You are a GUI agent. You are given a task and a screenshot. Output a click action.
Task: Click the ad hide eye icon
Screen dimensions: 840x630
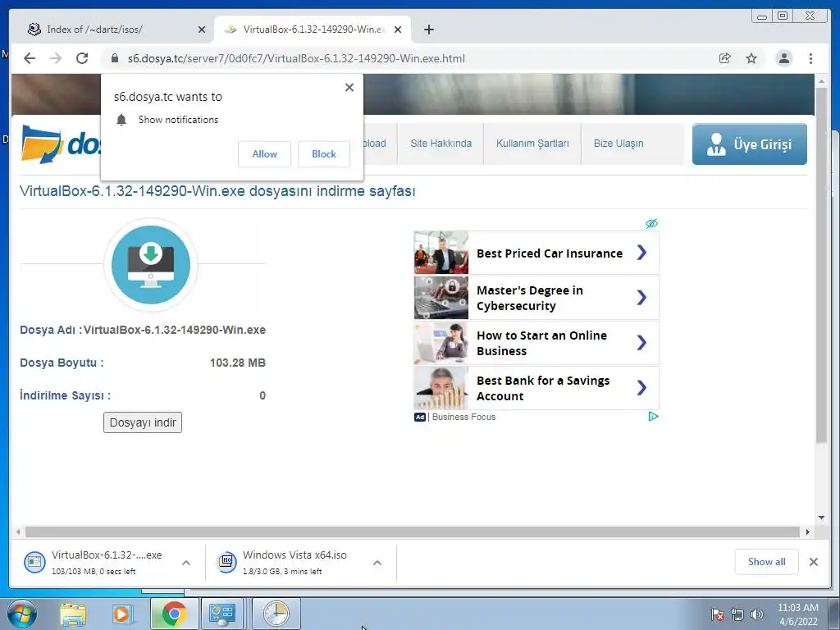pyautogui.click(x=651, y=223)
